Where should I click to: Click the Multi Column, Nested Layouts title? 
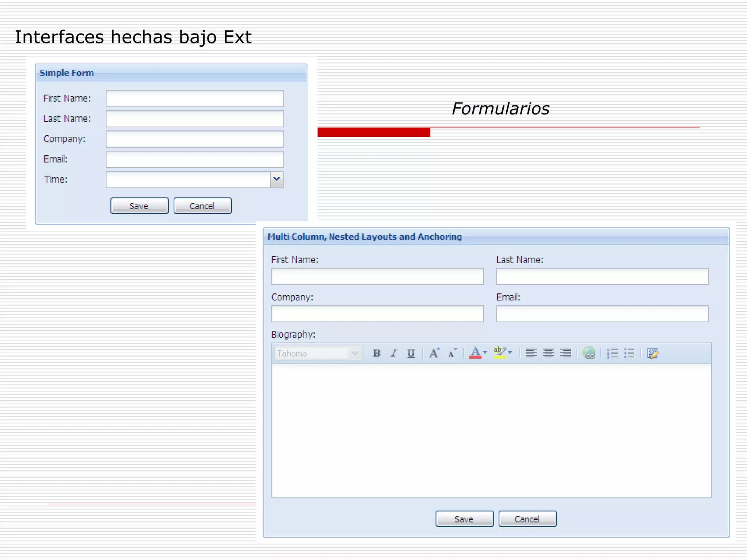tap(365, 237)
